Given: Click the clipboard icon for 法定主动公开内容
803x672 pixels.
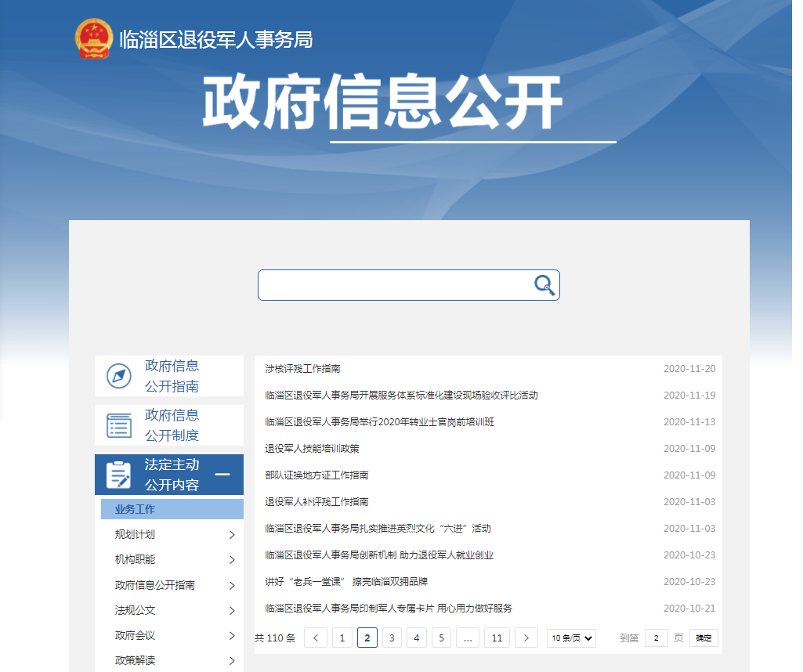Looking at the screenshot, I should pyautogui.click(x=119, y=475).
